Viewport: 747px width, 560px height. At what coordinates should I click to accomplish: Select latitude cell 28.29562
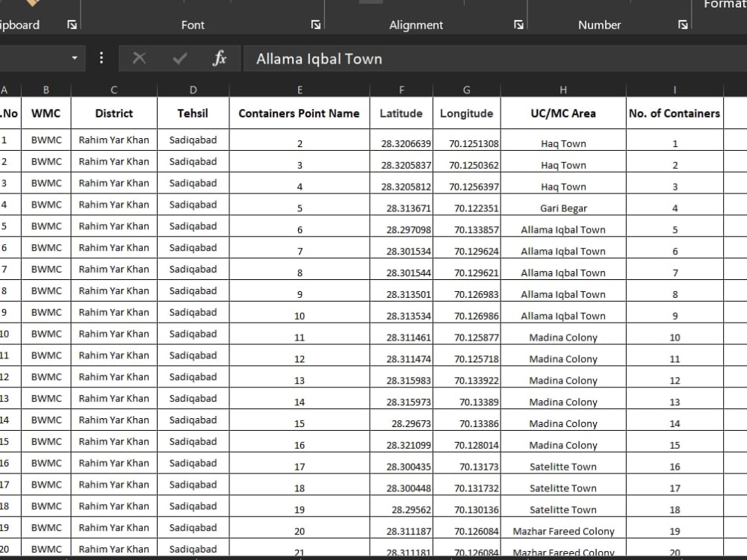coord(402,506)
